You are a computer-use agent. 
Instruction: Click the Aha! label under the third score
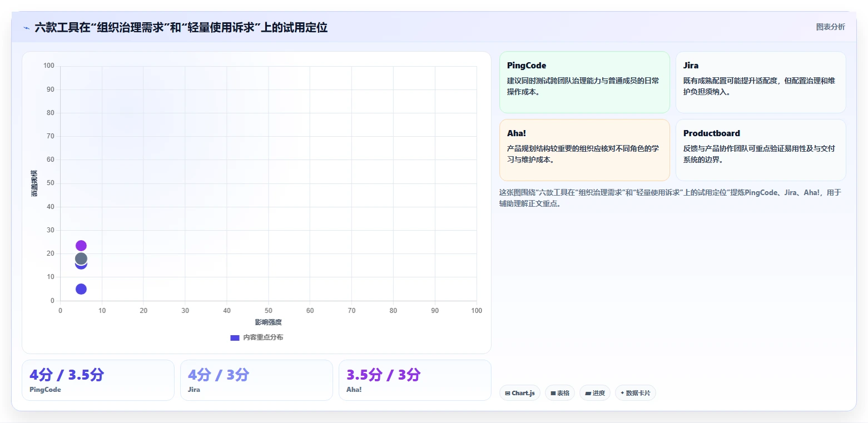pos(354,390)
